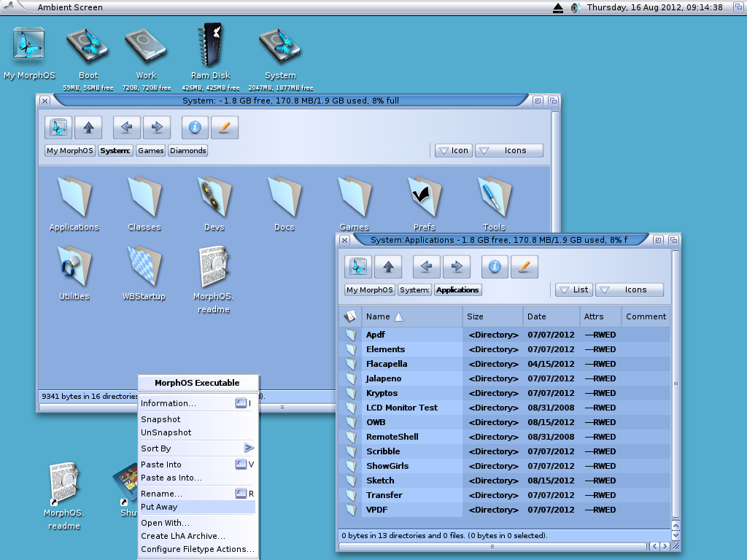Click pencil edit button in Applications window

pyautogui.click(x=525, y=267)
